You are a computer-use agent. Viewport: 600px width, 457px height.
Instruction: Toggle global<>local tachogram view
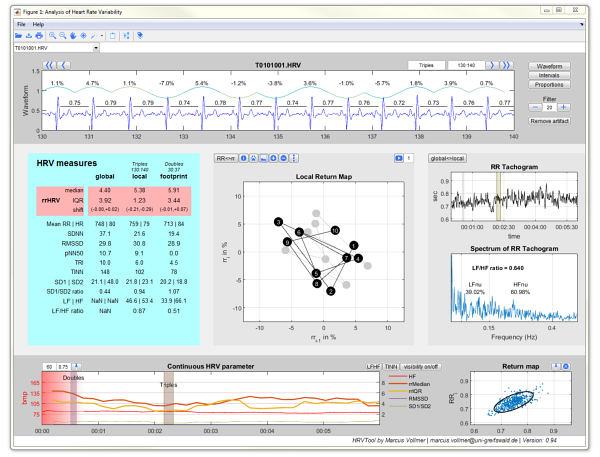coord(445,158)
